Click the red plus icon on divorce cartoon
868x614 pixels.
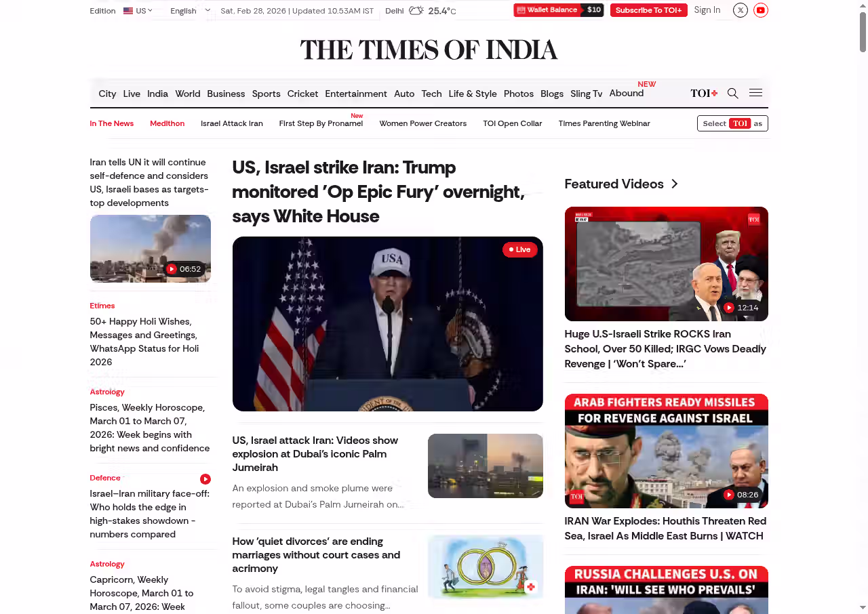531,587
